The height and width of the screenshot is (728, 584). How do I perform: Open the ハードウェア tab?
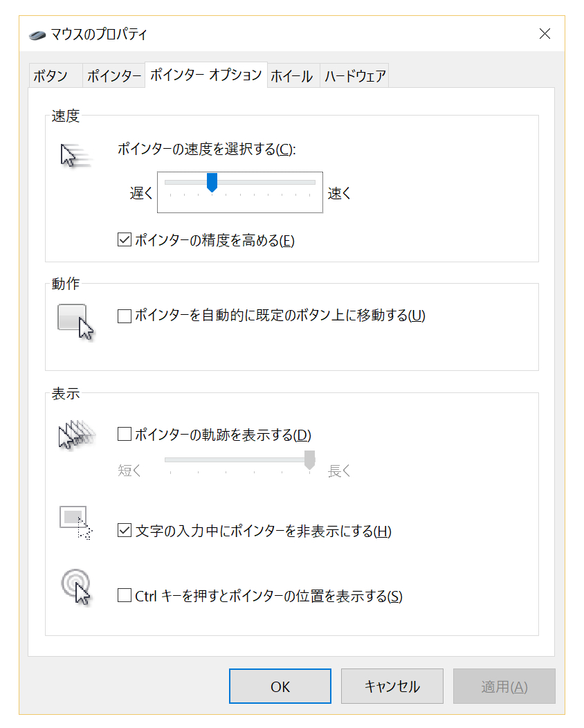point(355,76)
